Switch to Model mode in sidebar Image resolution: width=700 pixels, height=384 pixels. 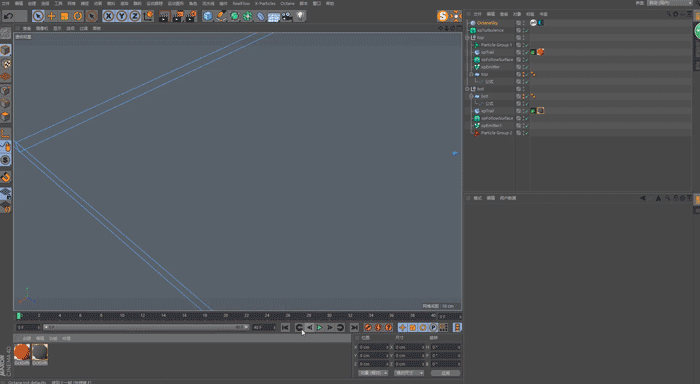pos(5,50)
